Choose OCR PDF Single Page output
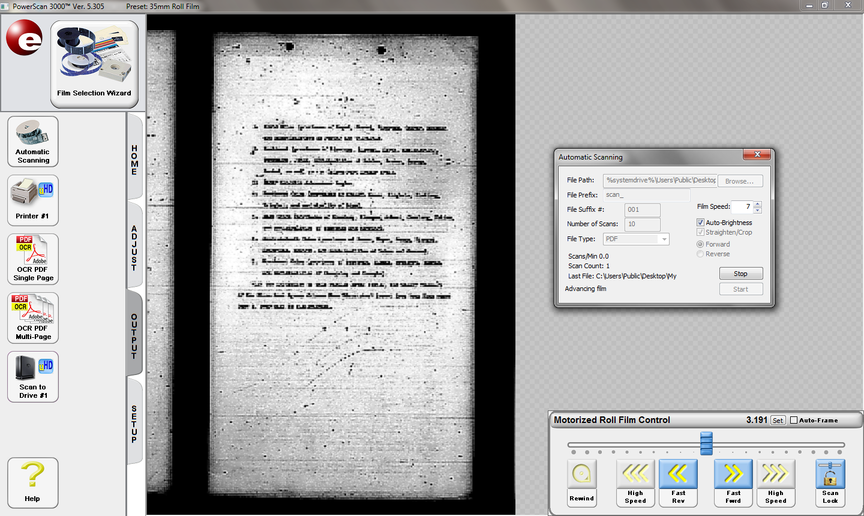 tap(33, 259)
